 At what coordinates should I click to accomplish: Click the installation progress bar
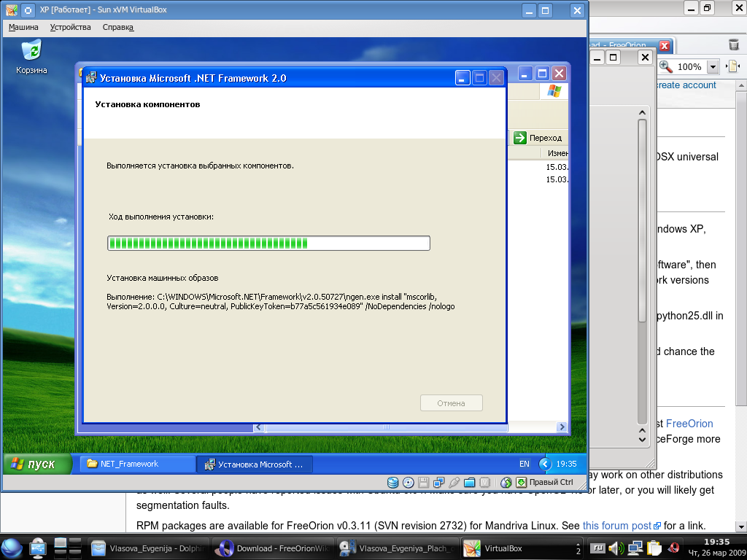(268, 244)
